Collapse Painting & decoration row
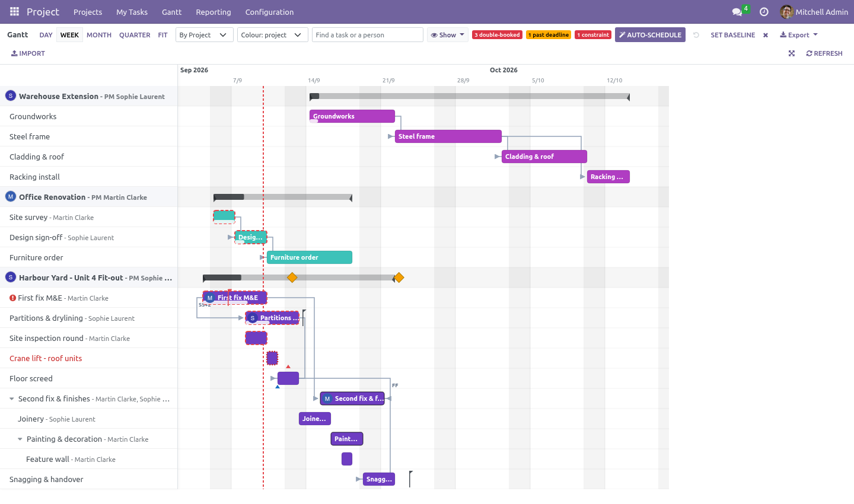This screenshot has width=854, height=504. click(20, 439)
